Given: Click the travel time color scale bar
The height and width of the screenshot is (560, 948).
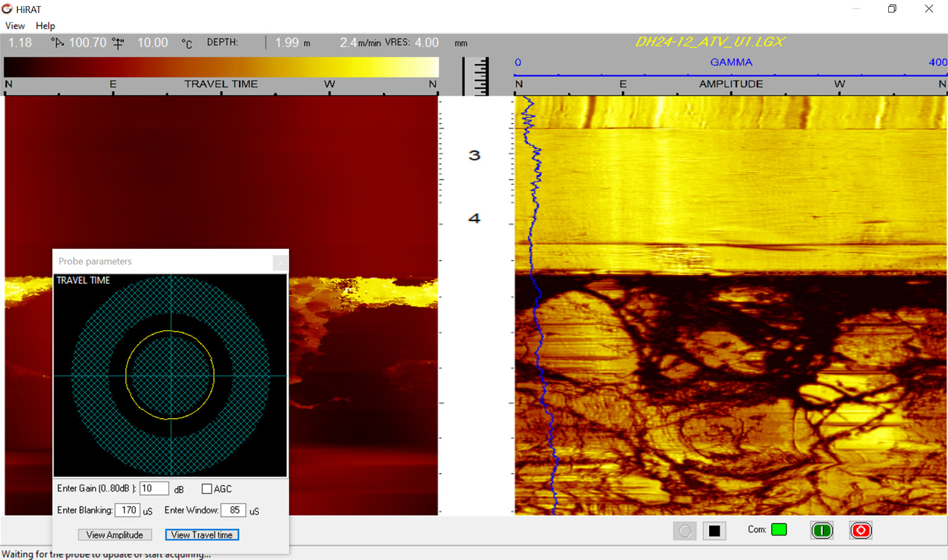Looking at the screenshot, I should tap(221, 67).
